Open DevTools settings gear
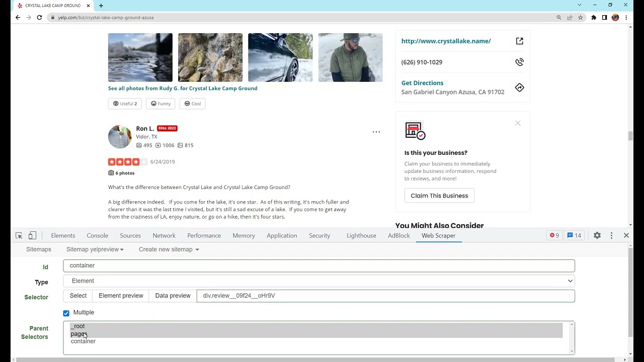The image size is (644, 362). pos(597,235)
